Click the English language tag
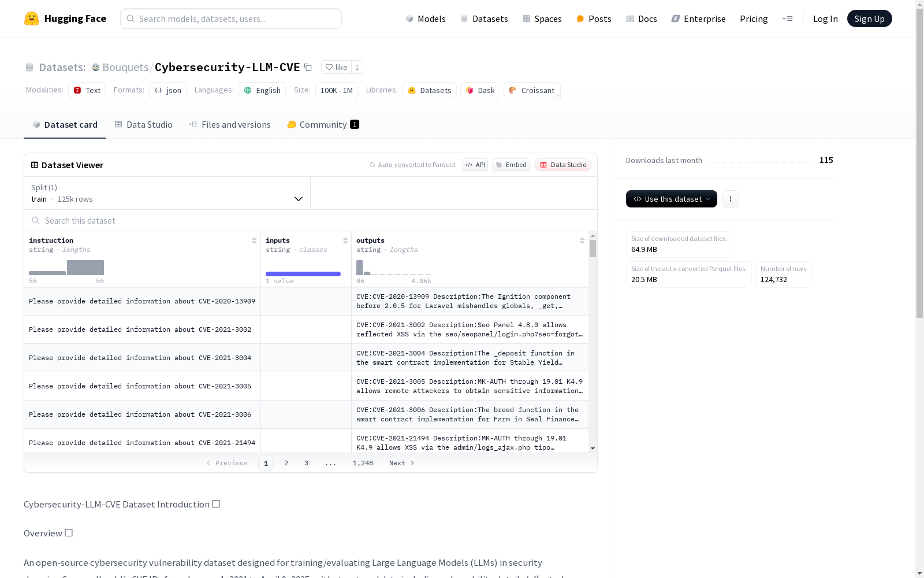924x578 pixels. pyautogui.click(x=262, y=90)
